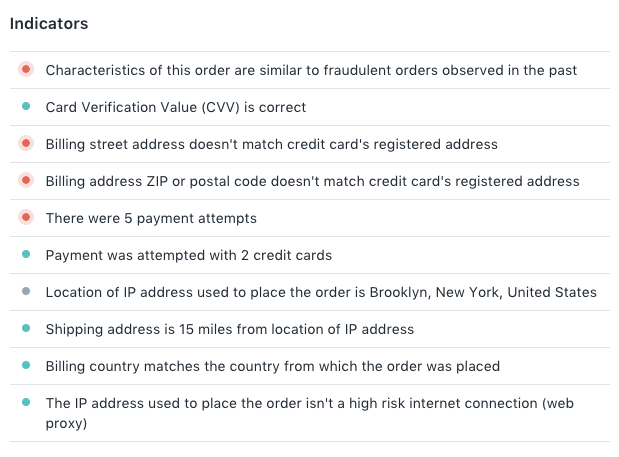Click the billing street address mismatch text

click(271, 144)
